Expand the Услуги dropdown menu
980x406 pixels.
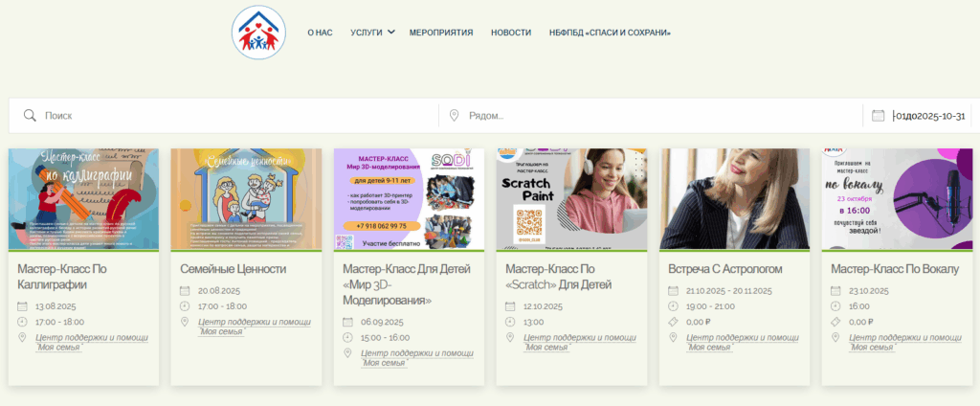click(x=372, y=33)
